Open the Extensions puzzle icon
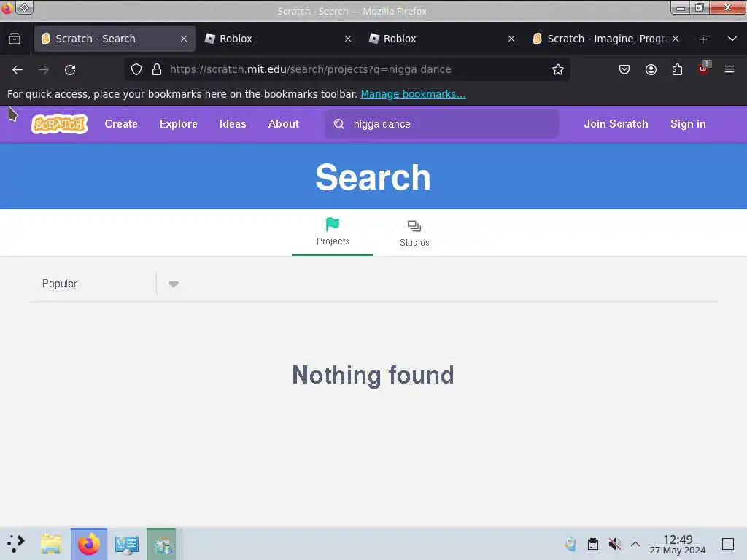The height and width of the screenshot is (560, 747). click(x=677, y=69)
